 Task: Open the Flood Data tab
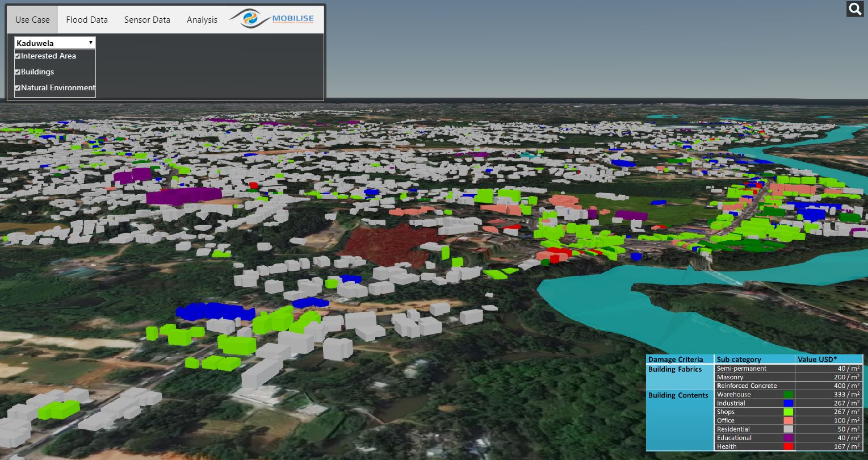[x=87, y=20]
